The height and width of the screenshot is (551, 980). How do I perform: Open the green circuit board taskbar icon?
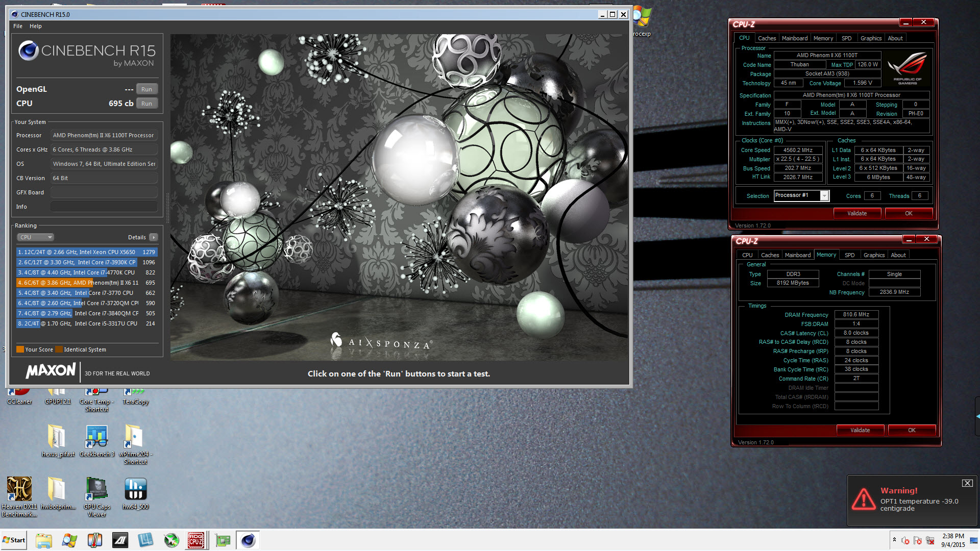[x=223, y=540]
